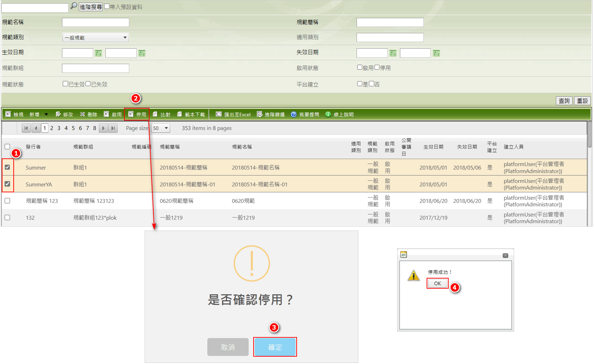Check 平台建立 是 checkbox
The height and width of the screenshot is (364, 594).
(360, 84)
